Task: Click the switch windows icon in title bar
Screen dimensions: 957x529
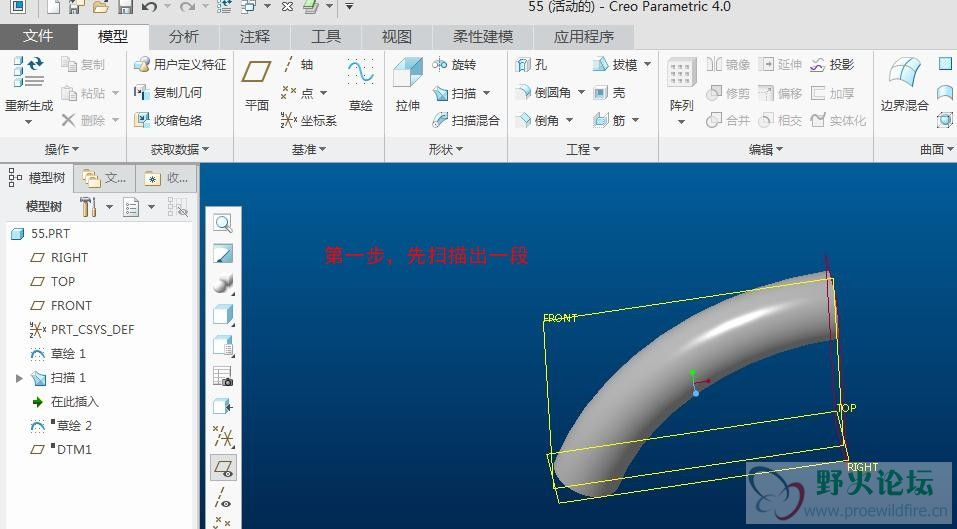Action: pyautogui.click(x=249, y=7)
